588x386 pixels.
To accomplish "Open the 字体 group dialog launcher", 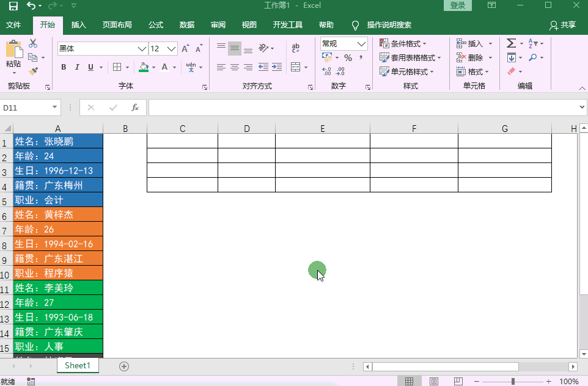I will (x=205, y=87).
